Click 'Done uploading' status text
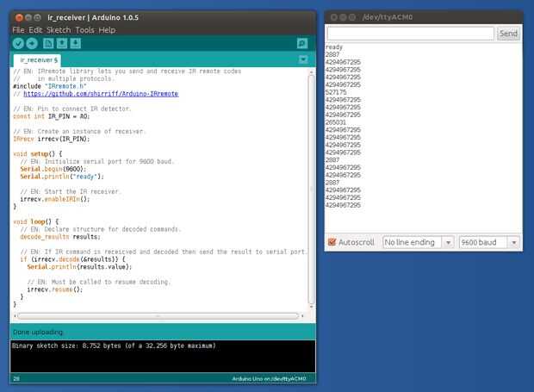The height and width of the screenshot is (392, 534). click(x=38, y=332)
